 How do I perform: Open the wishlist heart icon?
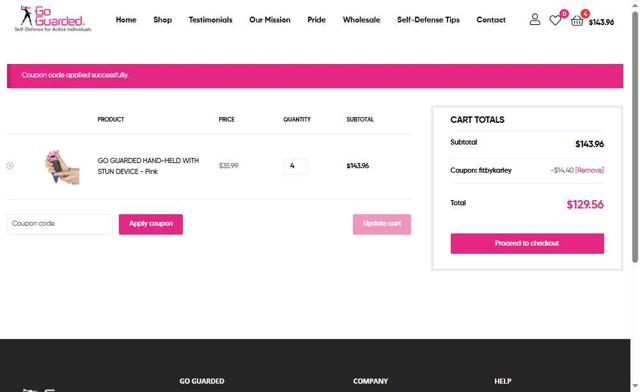click(x=555, y=20)
